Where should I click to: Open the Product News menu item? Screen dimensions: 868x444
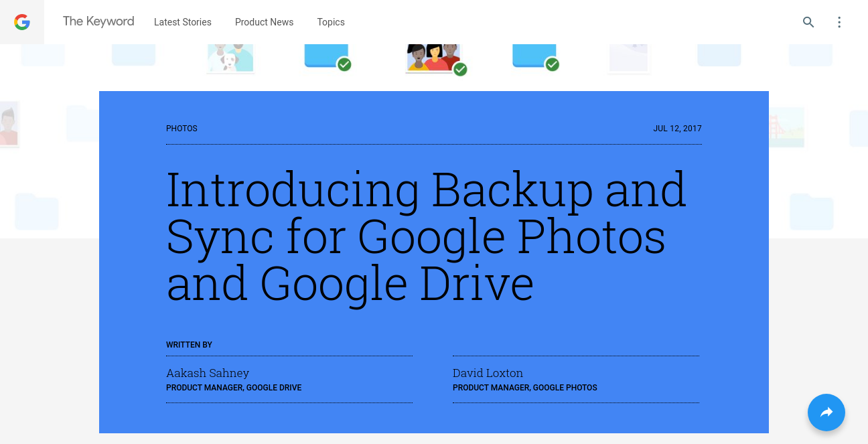point(264,22)
